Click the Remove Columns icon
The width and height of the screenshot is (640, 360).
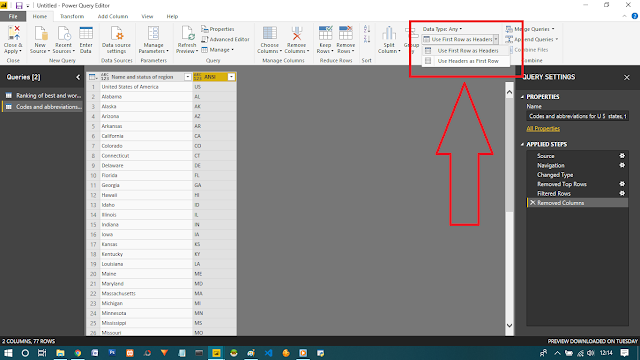point(297,33)
